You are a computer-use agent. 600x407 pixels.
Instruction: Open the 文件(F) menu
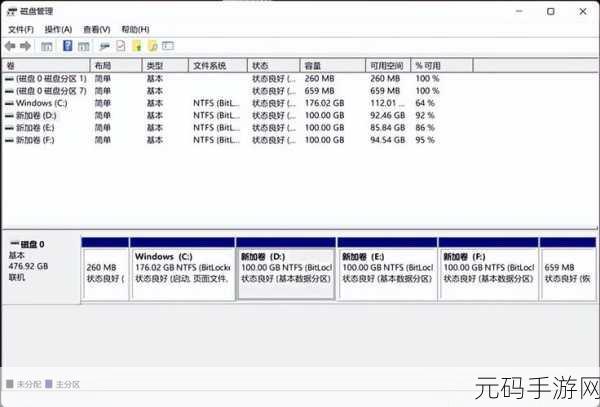(x=21, y=29)
